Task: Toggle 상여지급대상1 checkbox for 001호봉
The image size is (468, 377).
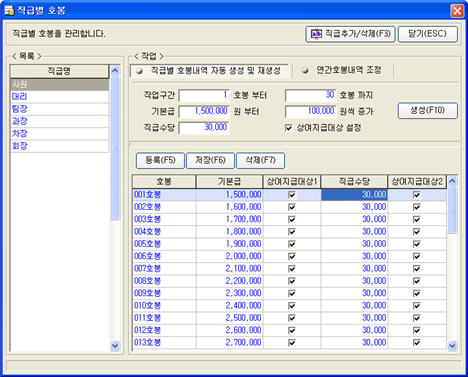Action: 292,195
